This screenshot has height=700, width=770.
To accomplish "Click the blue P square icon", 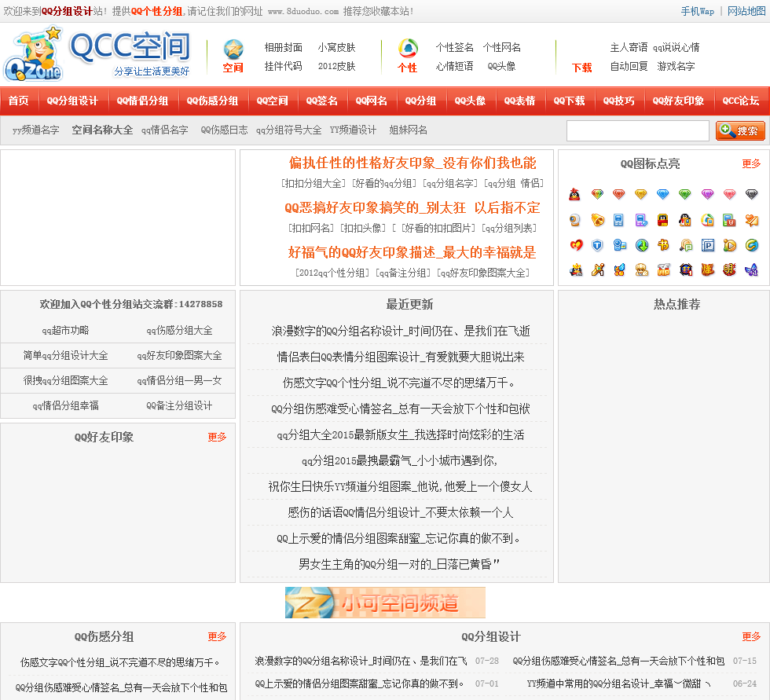I will [708, 245].
